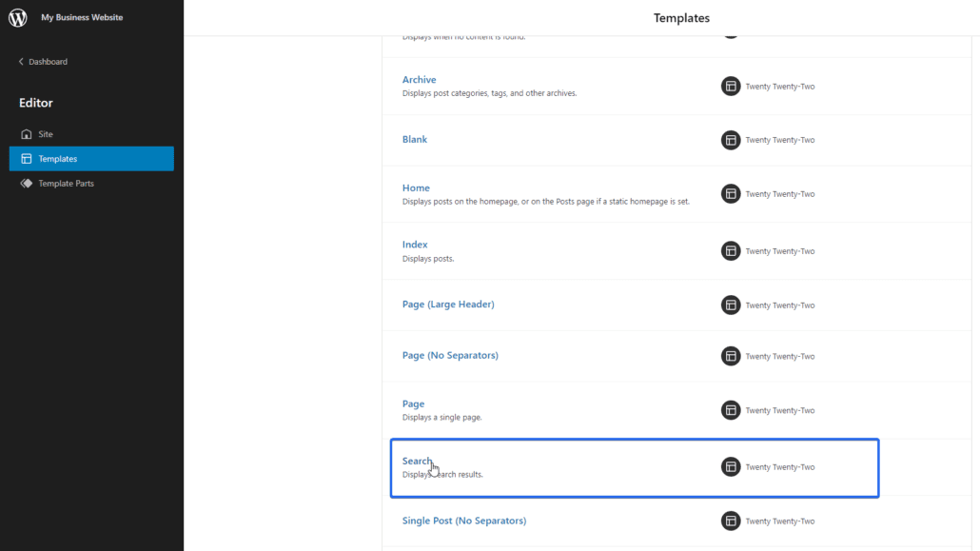Open the Page (No Separators) template

click(x=450, y=355)
